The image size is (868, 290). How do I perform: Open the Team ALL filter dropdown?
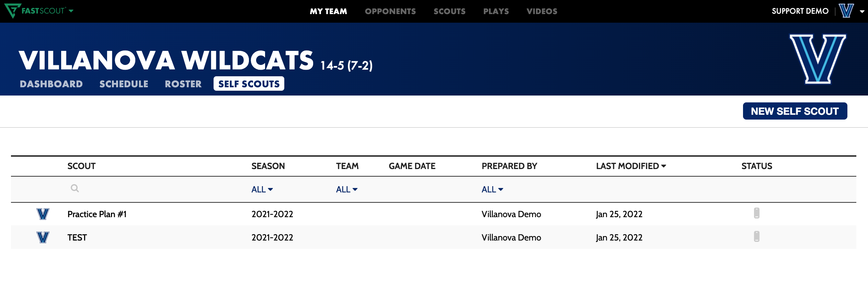346,189
